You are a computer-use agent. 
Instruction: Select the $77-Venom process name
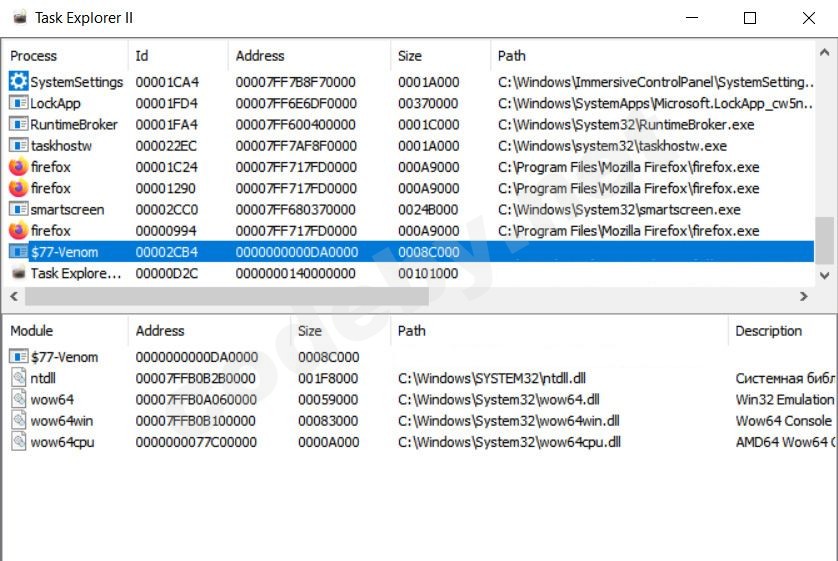tap(64, 252)
